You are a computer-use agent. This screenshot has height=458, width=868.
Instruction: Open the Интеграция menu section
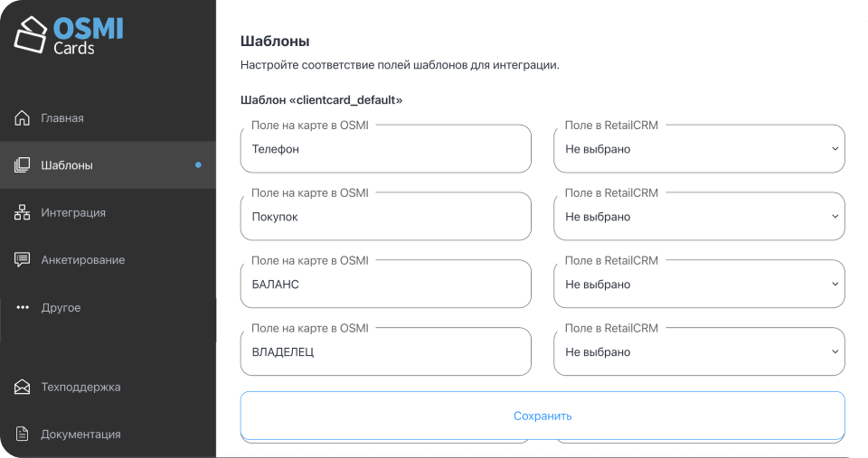click(x=73, y=213)
